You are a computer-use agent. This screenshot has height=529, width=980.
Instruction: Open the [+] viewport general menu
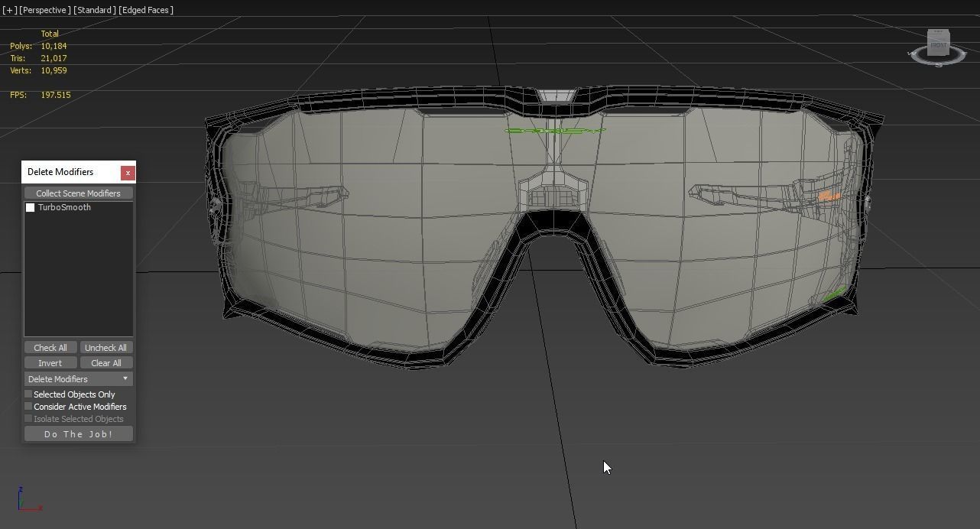[x=8, y=10]
